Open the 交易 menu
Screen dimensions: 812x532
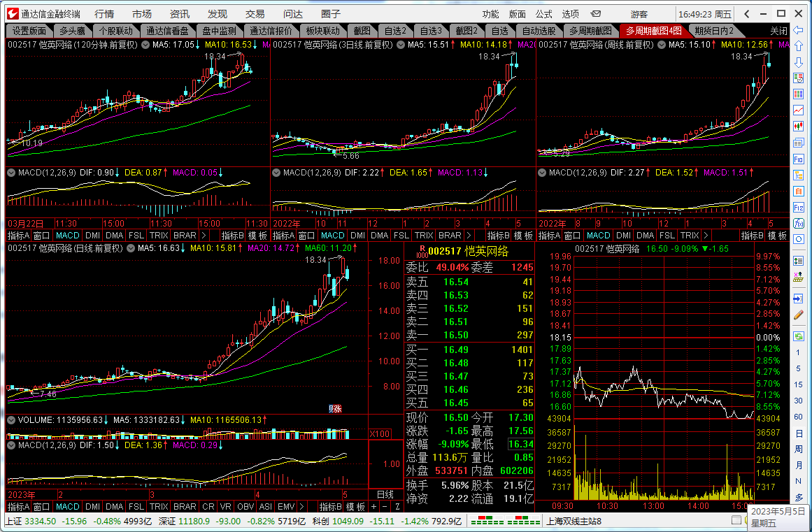pos(255,14)
